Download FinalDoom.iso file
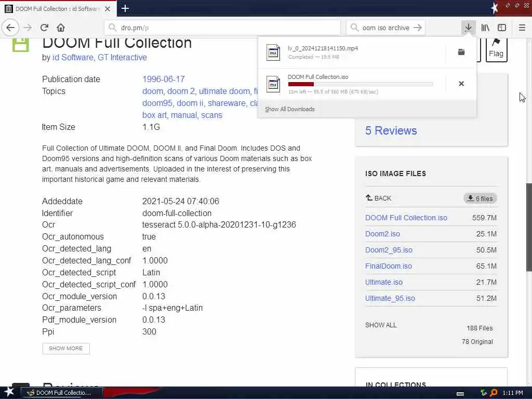Image resolution: width=532 pixels, height=399 pixels. (389, 266)
